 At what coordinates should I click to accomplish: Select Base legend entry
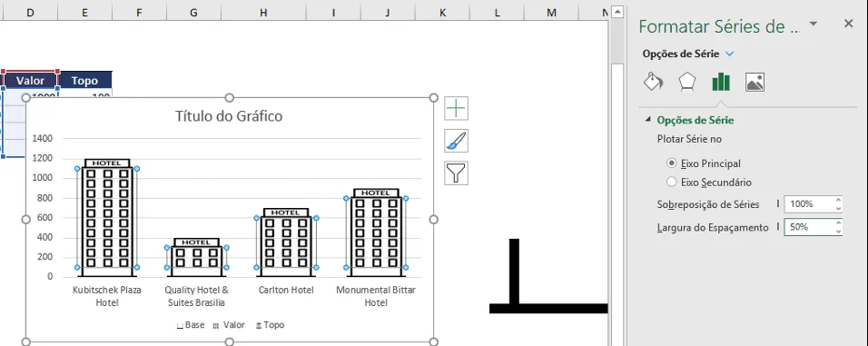pos(191,325)
